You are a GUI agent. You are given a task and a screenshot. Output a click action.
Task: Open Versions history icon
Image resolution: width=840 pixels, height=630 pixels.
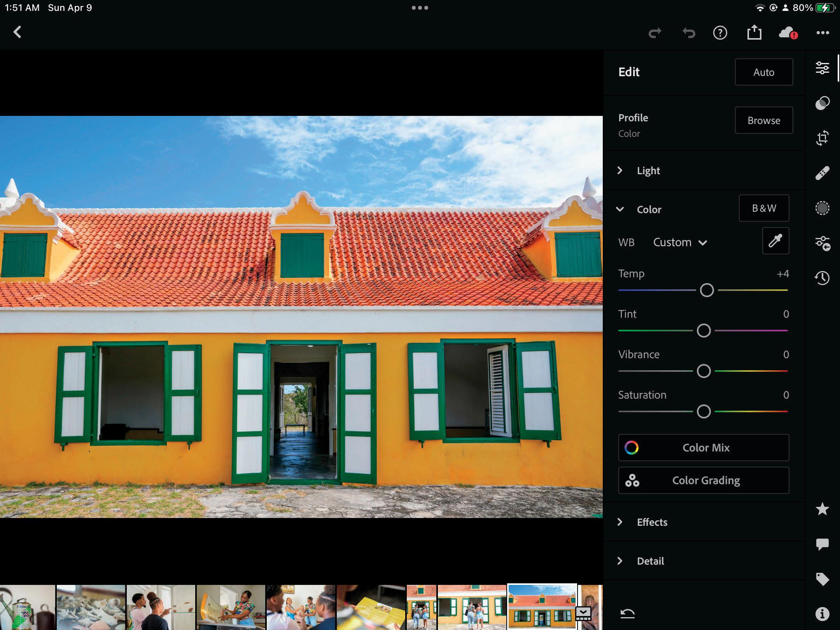(x=822, y=278)
